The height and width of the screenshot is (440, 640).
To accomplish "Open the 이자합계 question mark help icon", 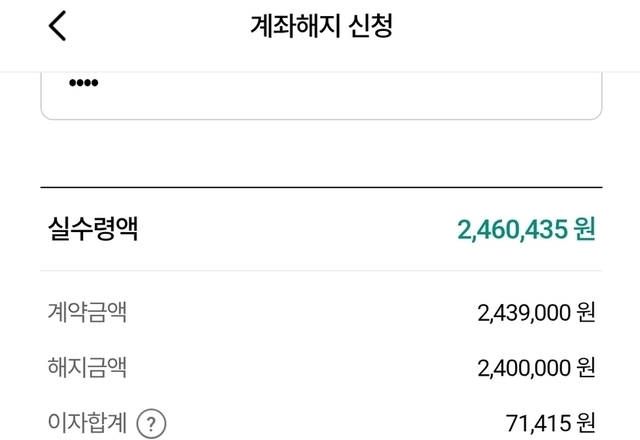I will [x=151, y=424].
